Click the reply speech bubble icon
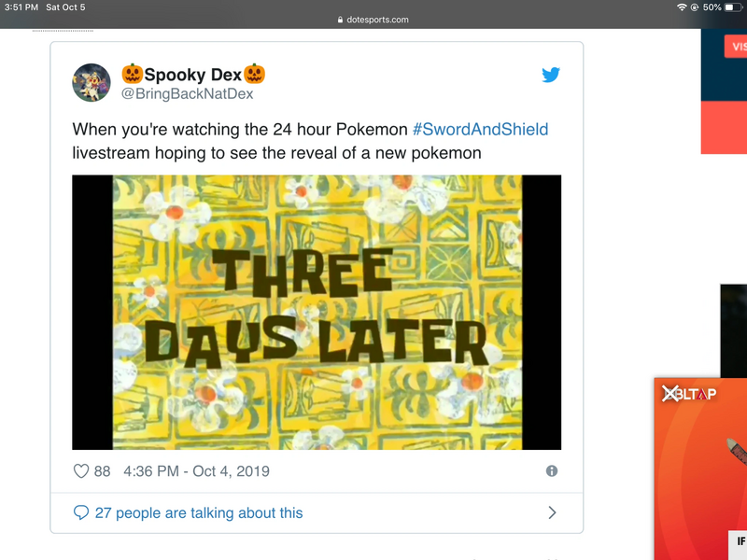Screen dimensions: 747x560 click(81, 512)
